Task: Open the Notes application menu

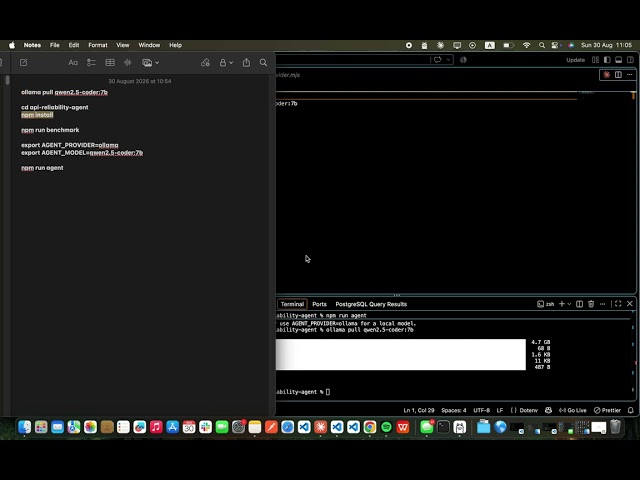Action: (32, 45)
